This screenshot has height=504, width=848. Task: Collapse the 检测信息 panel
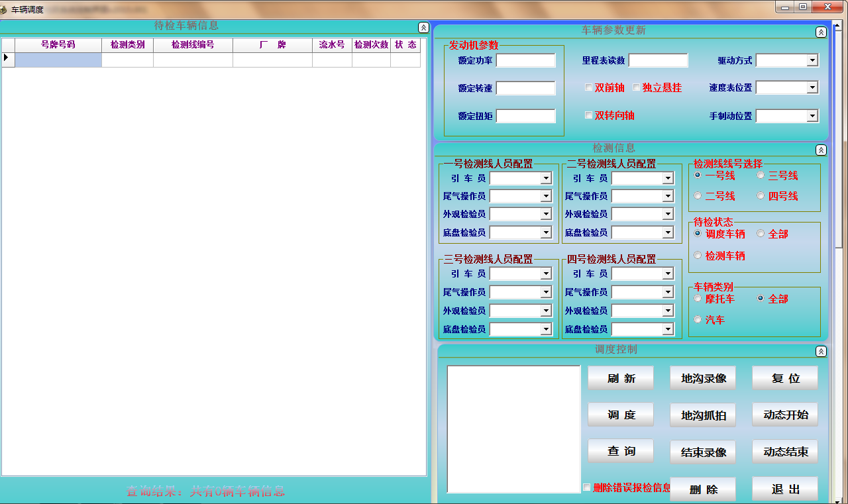(821, 150)
